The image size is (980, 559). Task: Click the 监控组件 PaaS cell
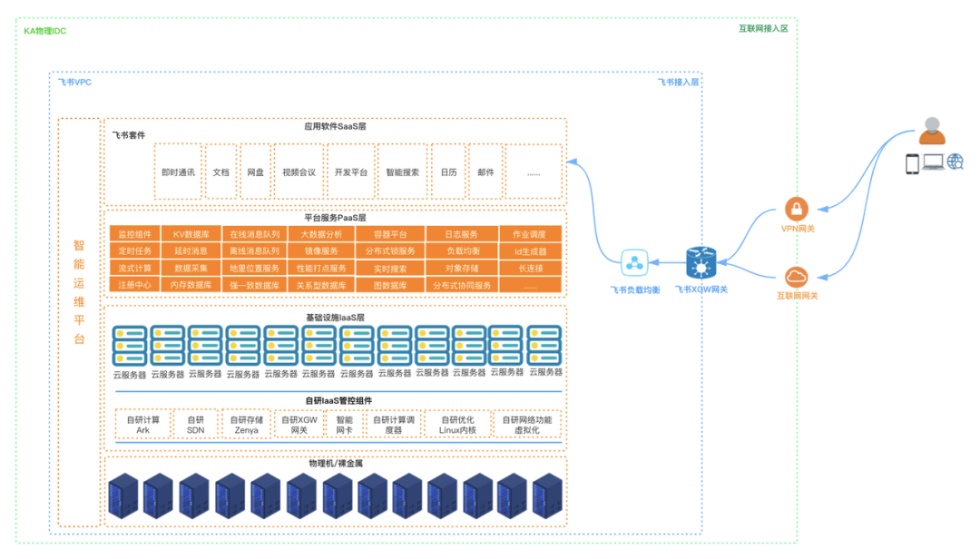[134, 234]
